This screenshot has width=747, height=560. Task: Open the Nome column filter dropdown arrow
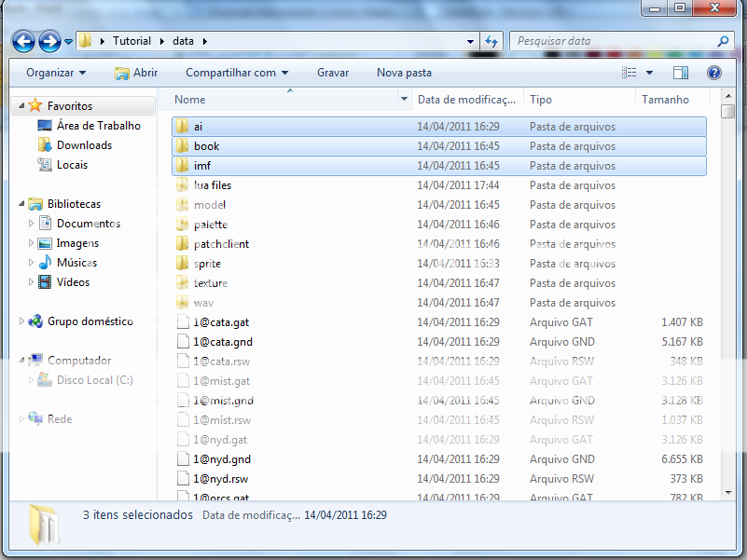tap(404, 100)
